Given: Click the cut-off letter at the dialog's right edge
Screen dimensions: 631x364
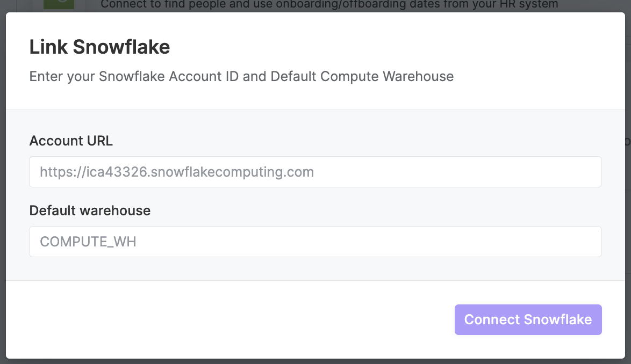Looking at the screenshot, I should coord(628,141).
